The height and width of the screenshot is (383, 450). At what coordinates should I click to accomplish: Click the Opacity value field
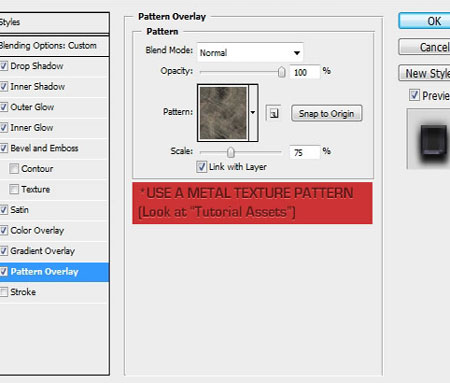point(305,72)
